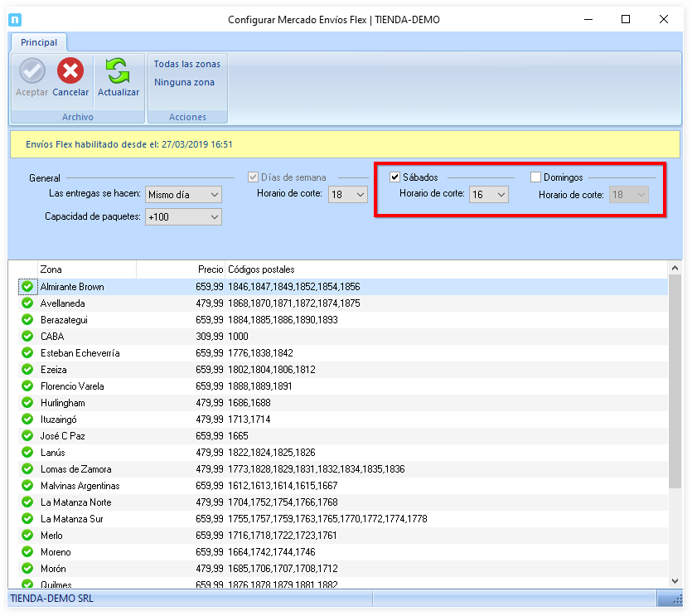
Task: Click the scrollbar down arrow in zone list
Action: (x=674, y=581)
